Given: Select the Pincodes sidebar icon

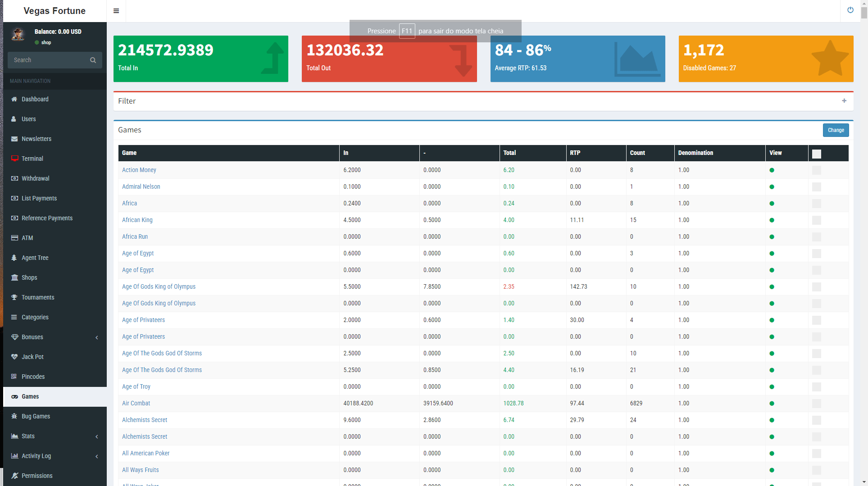Looking at the screenshot, I should coord(14,377).
